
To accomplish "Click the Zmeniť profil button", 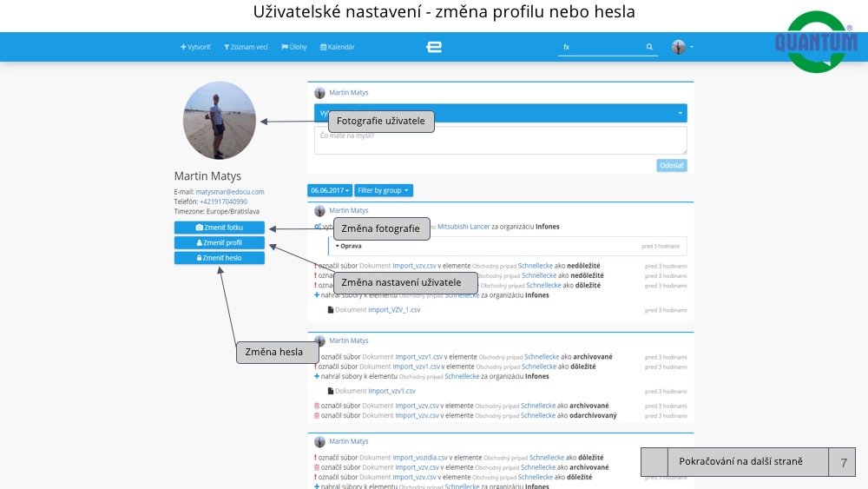I will [219, 242].
